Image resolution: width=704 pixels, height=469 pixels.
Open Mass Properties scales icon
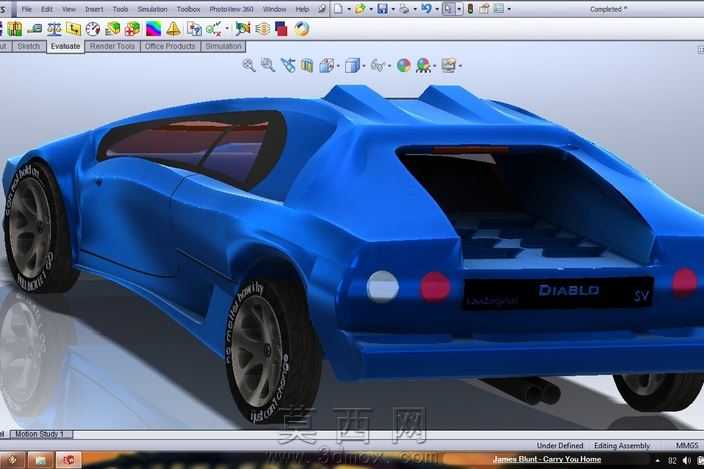click(x=54, y=29)
